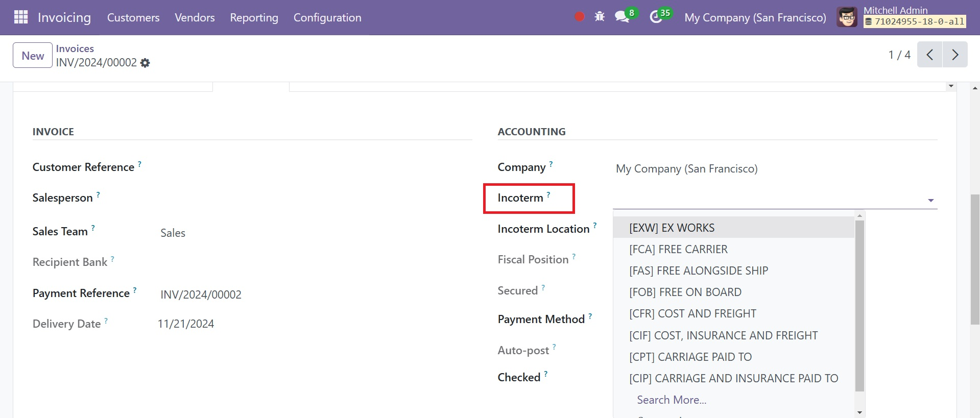This screenshot has height=418, width=980.
Task: Show help tooltip for Incoterm Location
Action: point(595,226)
